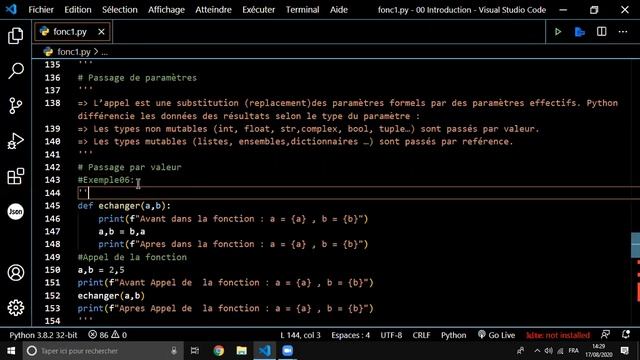The height and width of the screenshot is (360, 640).
Task: Click the Windows taskbar search box
Action: click(102, 351)
